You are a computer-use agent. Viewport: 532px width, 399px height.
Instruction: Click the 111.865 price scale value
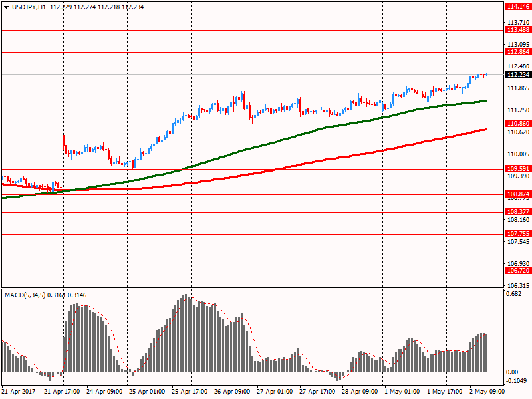point(518,88)
